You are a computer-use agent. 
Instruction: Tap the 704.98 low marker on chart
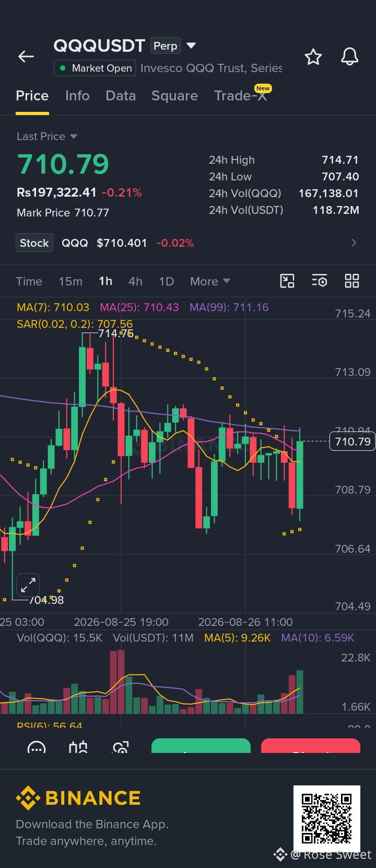[x=46, y=600]
